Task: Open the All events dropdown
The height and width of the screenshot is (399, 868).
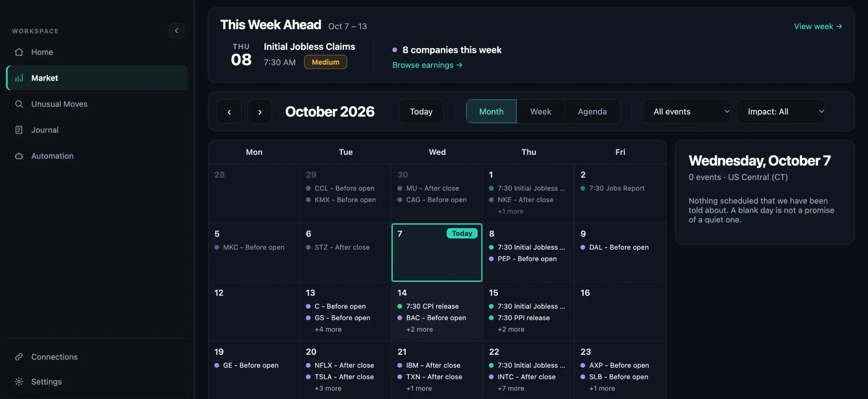Action: (x=686, y=112)
